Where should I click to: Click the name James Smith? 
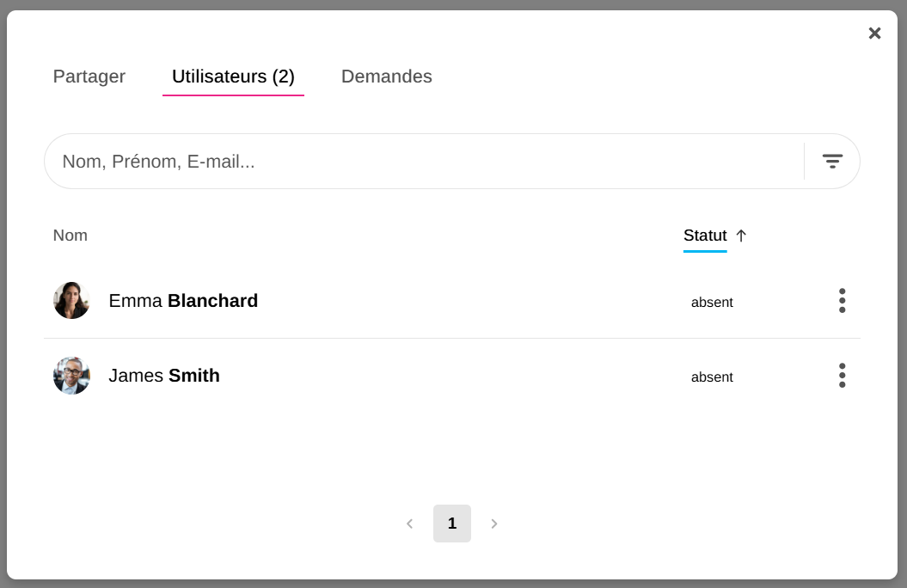pyautogui.click(x=164, y=376)
